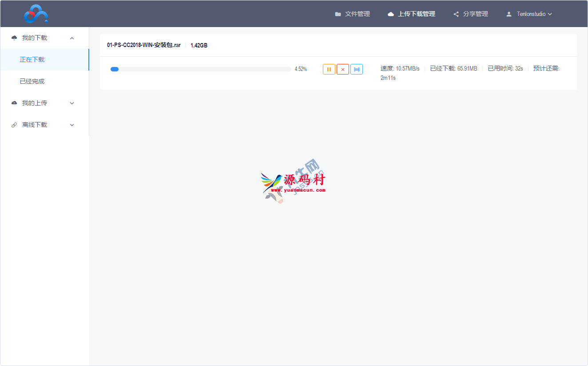The image size is (588, 366).
Task: Click the cloud-download icon beside 我的下载
Action: point(14,38)
